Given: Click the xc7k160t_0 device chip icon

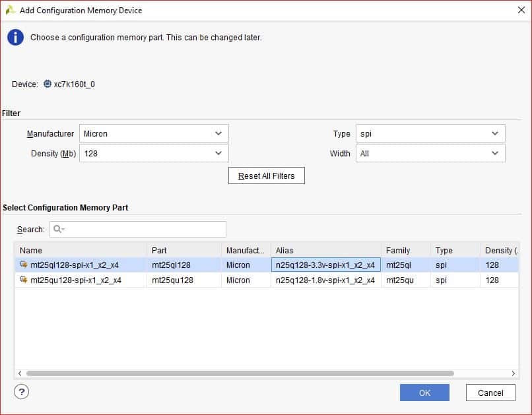Looking at the screenshot, I should [47, 84].
